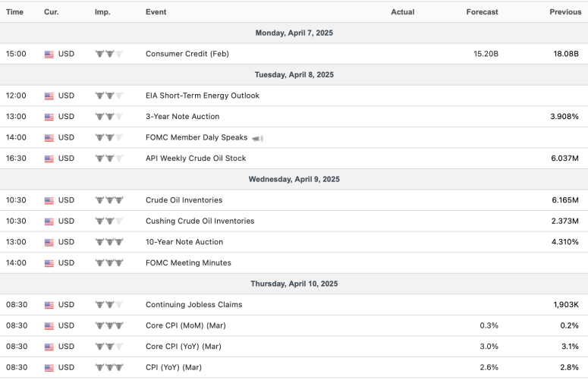Open the FOMC Meeting Minutes event
Viewport: 588px width, 380px height.
(188, 263)
